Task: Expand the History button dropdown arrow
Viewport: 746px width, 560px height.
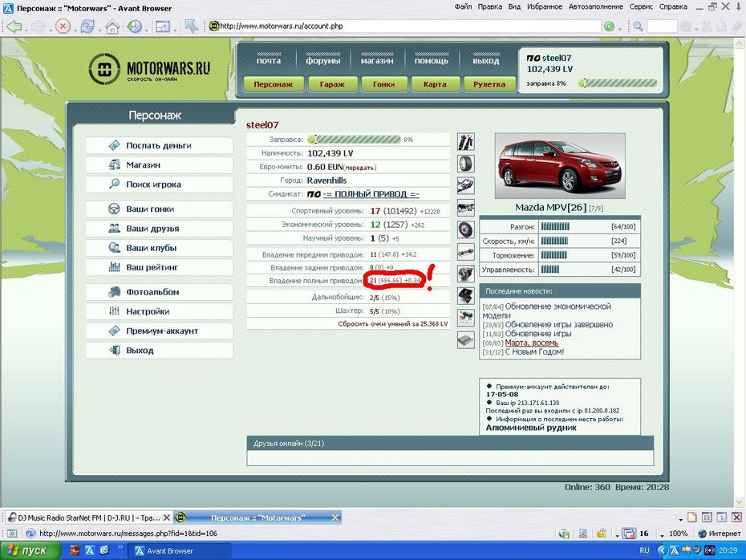Action: pos(146,30)
